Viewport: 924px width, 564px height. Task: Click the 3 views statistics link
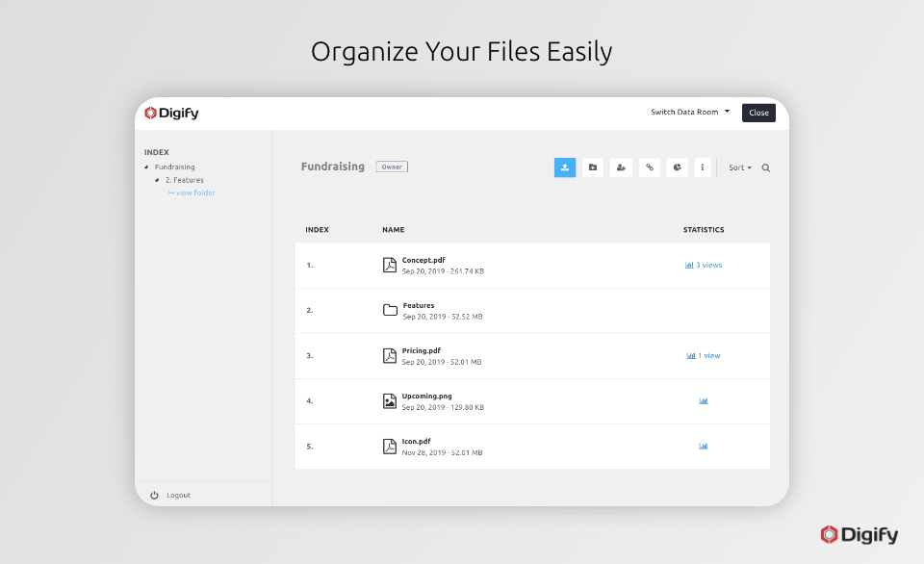coord(704,265)
